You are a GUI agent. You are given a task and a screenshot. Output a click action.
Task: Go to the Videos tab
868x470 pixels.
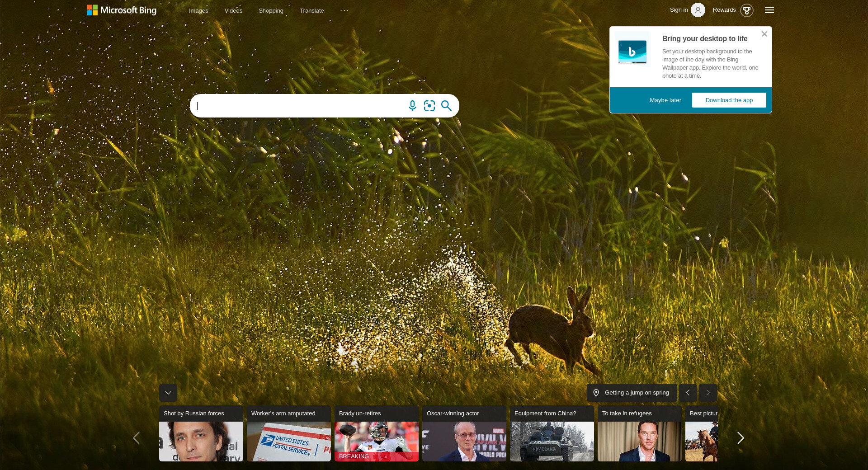click(x=233, y=10)
